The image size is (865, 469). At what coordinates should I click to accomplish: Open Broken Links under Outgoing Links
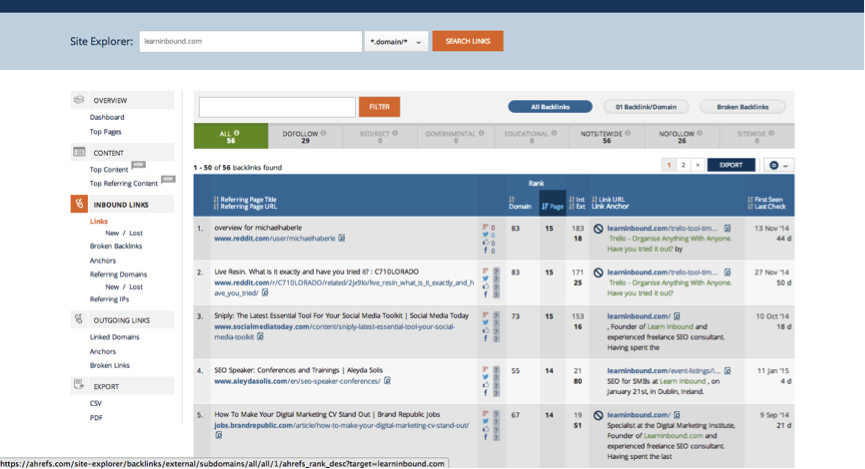click(x=109, y=365)
